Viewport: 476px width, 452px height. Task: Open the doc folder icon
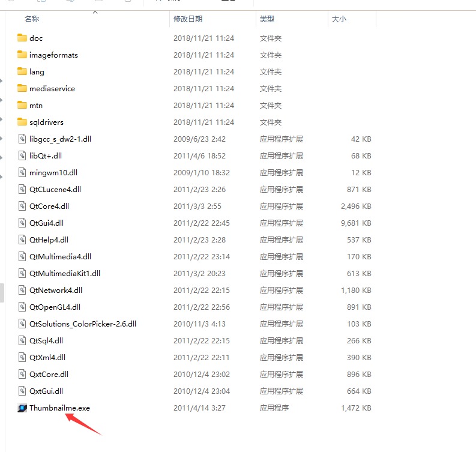point(22,38)
